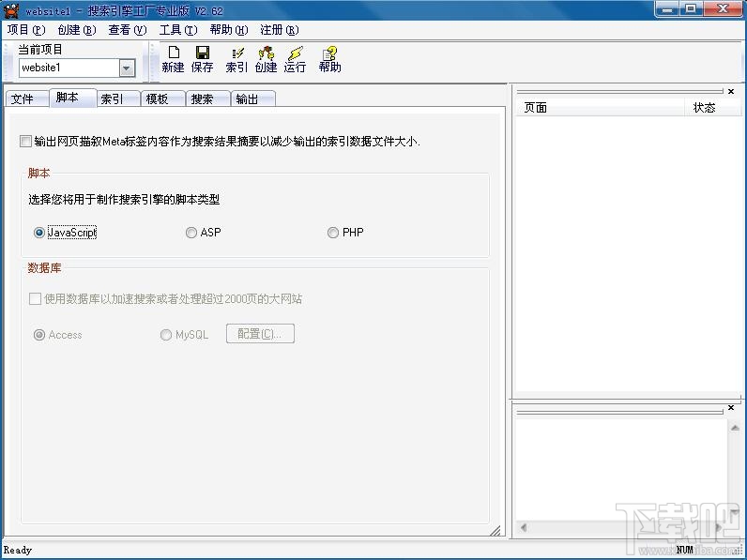Open the 帮助(H) menu
The height and width of the screenshot is (560, 747).
coord(229,30)
